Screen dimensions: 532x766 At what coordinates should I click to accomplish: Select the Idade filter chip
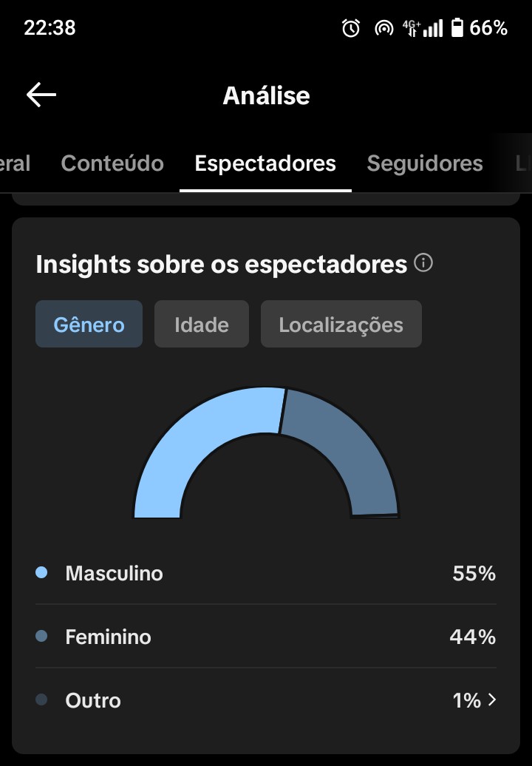pyautogui.click(x=202, y=324)
